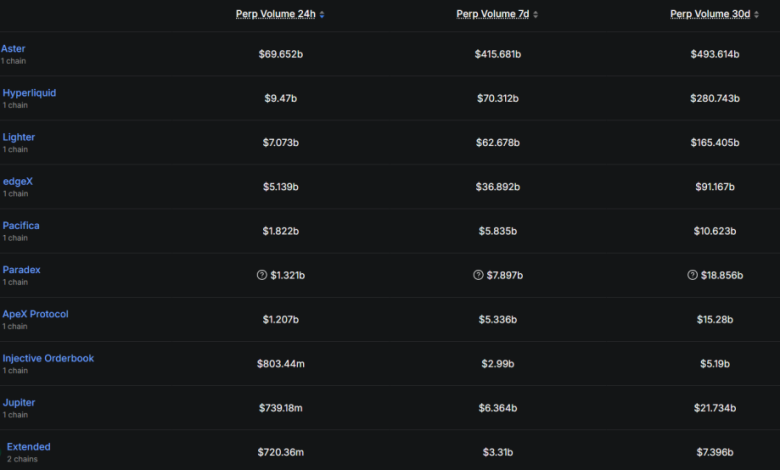
Task: Navigate to the Jupiter protocol page
Action: [x=19, y=402]
